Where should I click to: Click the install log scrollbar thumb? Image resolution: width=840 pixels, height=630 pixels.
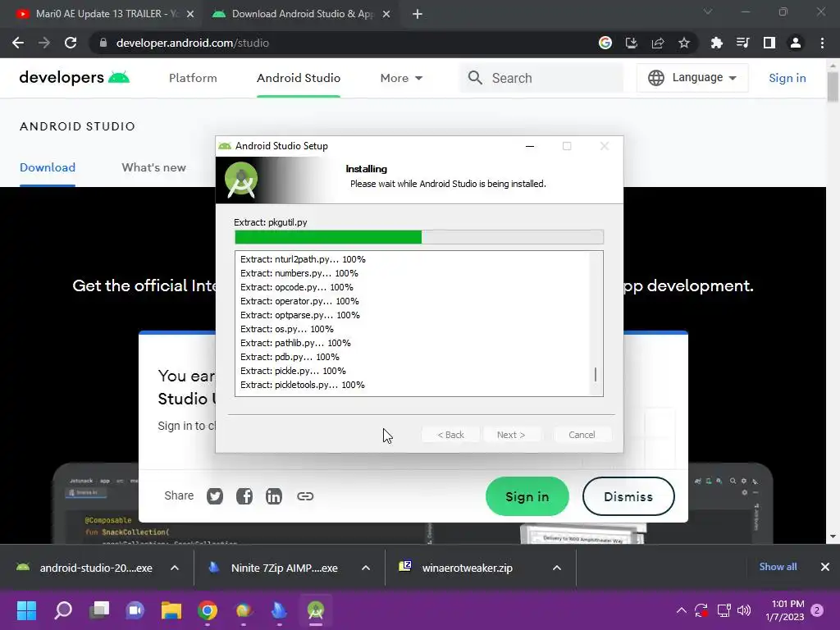(596, 374)
